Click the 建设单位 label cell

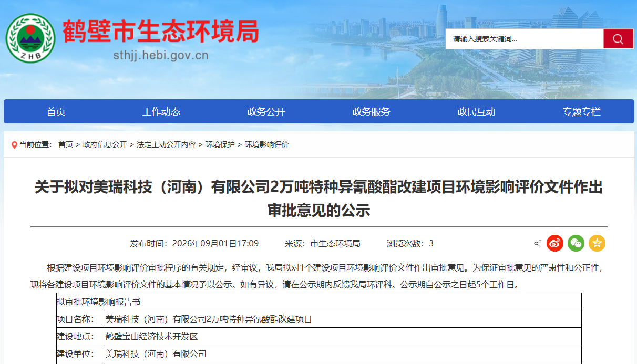click(80, 353)
